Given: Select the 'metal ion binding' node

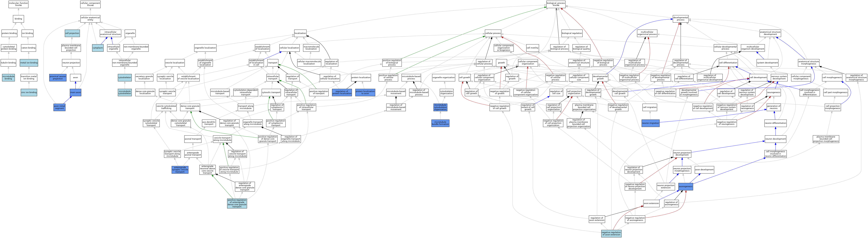Looking at the screenshot, I should click(29, 63).
